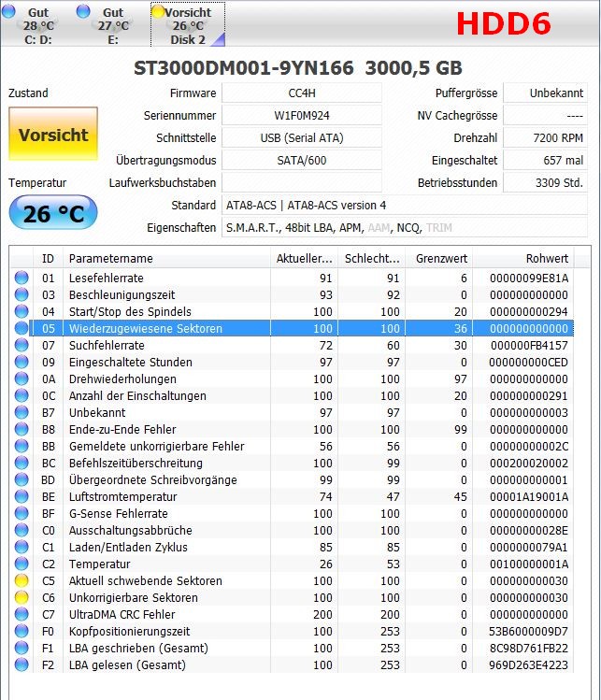Click the status icon for Ausschaltungsabbrüche

[x=21, y=530]
